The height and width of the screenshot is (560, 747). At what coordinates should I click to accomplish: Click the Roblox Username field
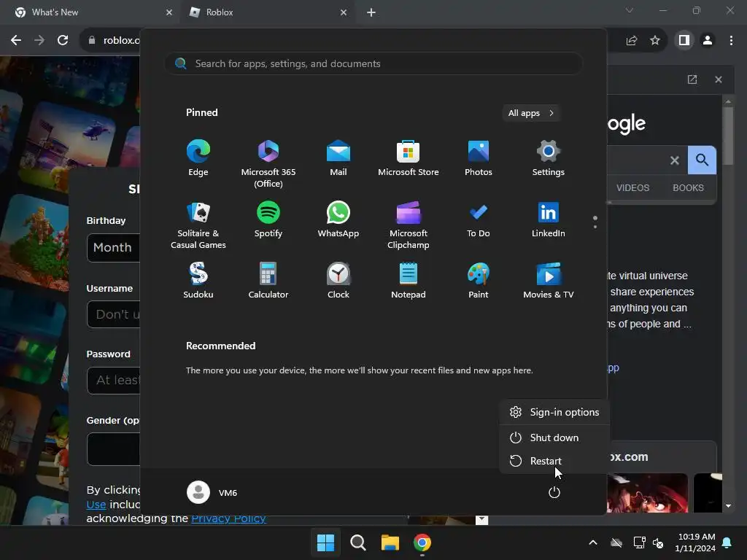click(x=113, y=314)
